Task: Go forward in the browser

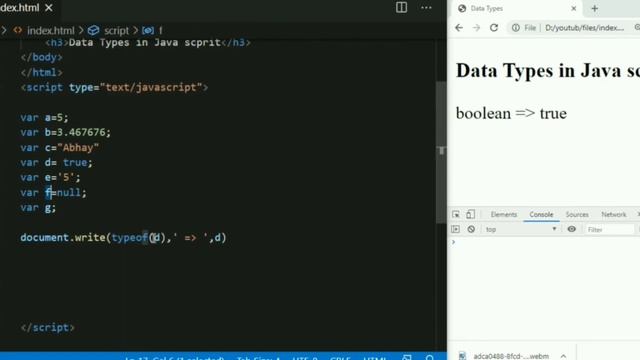Action: (476, 28)
